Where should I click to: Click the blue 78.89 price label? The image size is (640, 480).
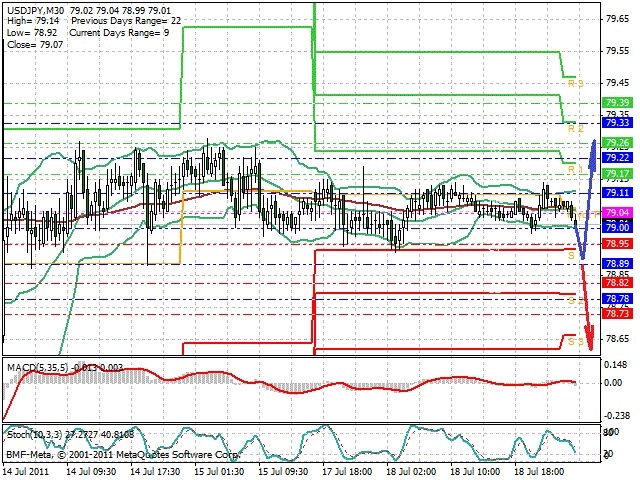tap(617, 264)
